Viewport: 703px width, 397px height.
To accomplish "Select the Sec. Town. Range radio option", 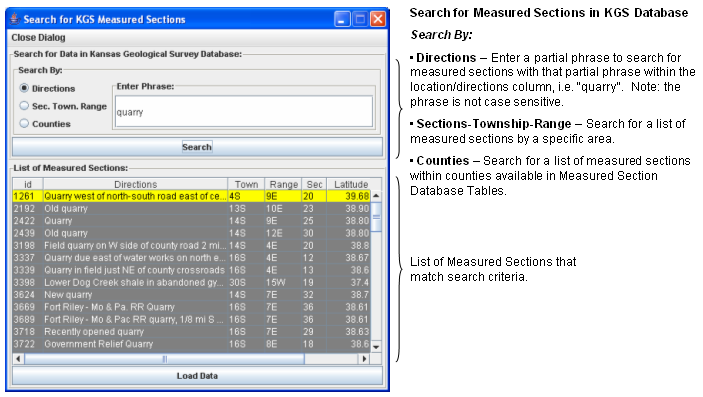I will pyautogui.click(x=24, y=105).
